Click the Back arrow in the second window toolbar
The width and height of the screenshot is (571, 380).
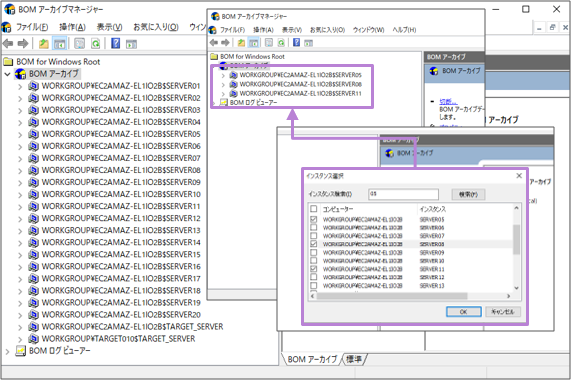[214, 43]
